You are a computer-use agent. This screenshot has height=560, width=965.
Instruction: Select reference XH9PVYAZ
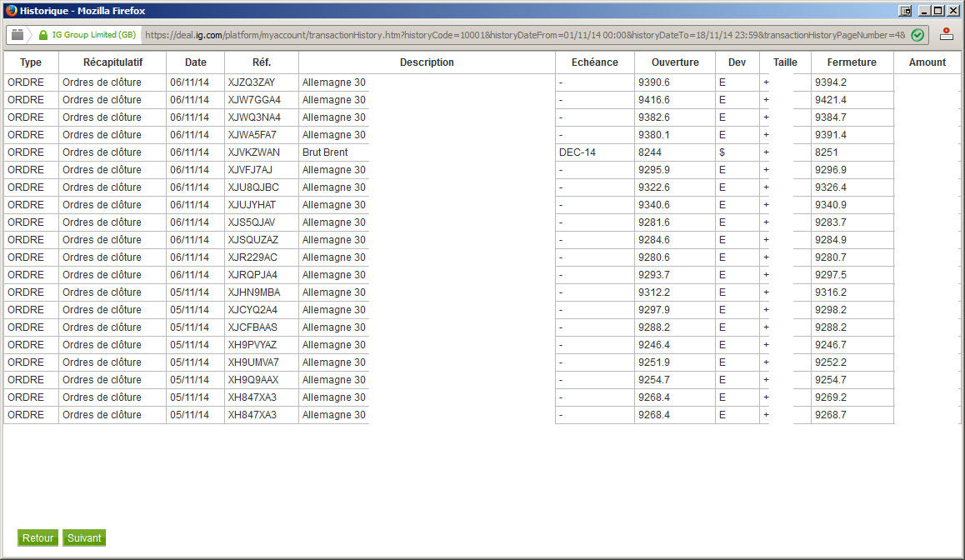[x=252, y=345]
